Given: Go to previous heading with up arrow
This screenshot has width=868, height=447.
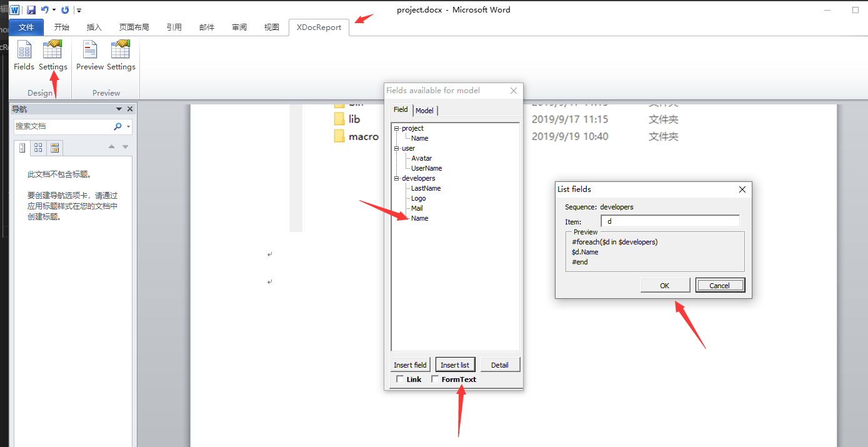Looking at the screenshot, I should point(111,147).
